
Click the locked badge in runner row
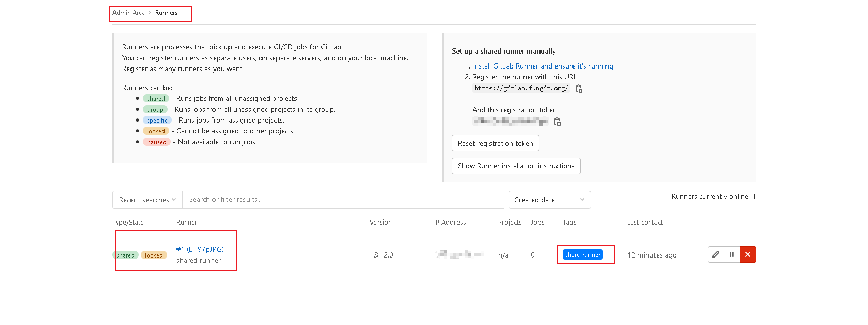click(x=154, y=255)
